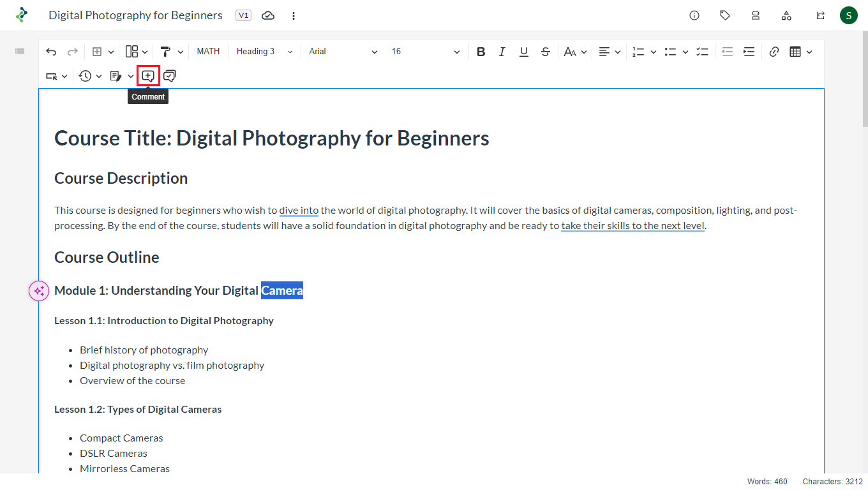Image resolution: width=868 pixels, height=490 pixels.
Task: Click the resolve comments icon
Action: point(170,76)
